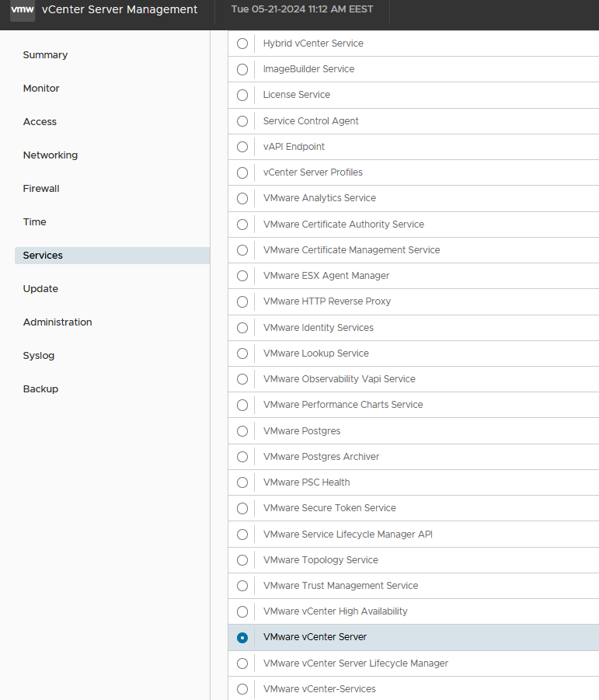Open the Networking settings

coord(50,155)
